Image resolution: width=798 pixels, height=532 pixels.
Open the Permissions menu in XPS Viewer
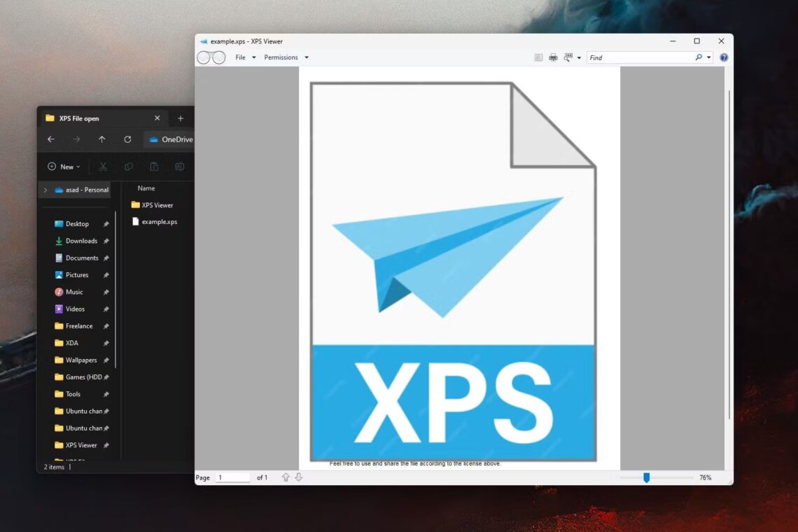point(282,57)
